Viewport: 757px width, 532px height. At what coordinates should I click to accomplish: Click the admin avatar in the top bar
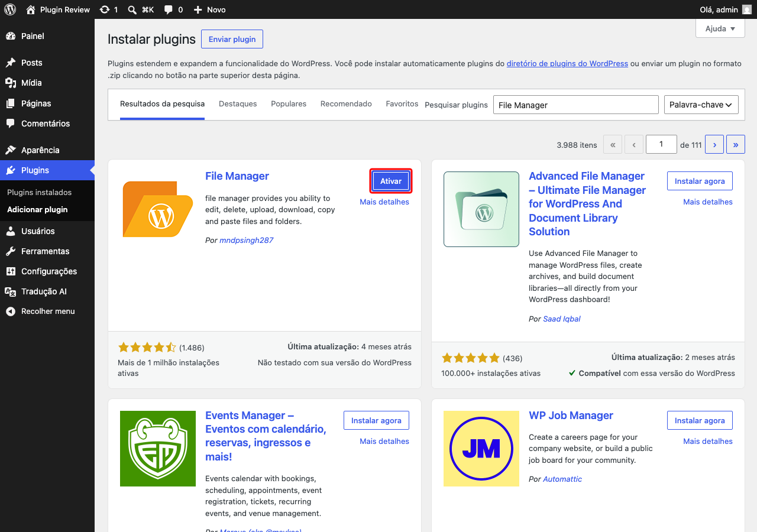[747, 9]
